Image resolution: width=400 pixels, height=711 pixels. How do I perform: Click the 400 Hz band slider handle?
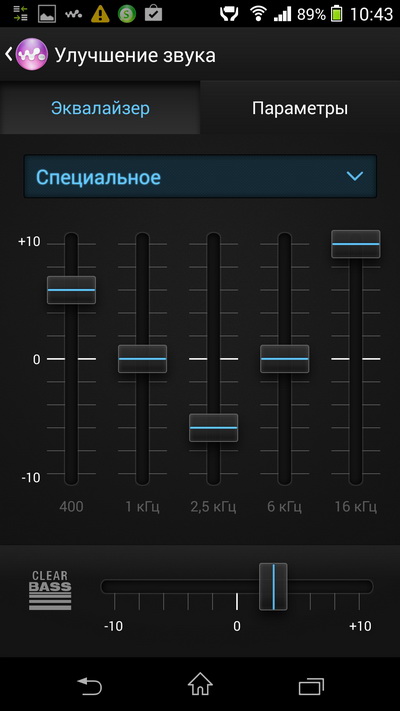[x=71, y=290]
